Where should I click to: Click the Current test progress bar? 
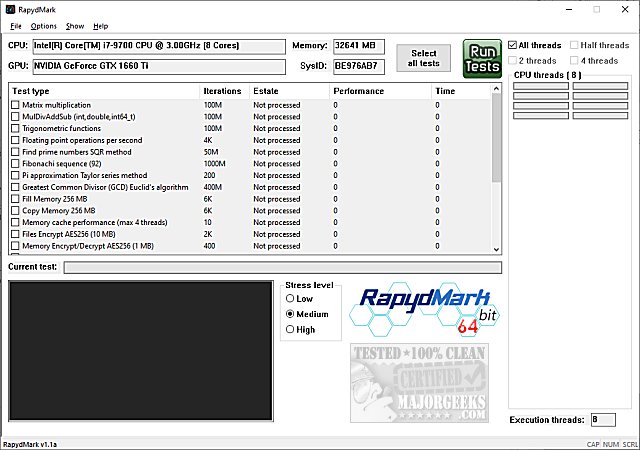(283, 267)
